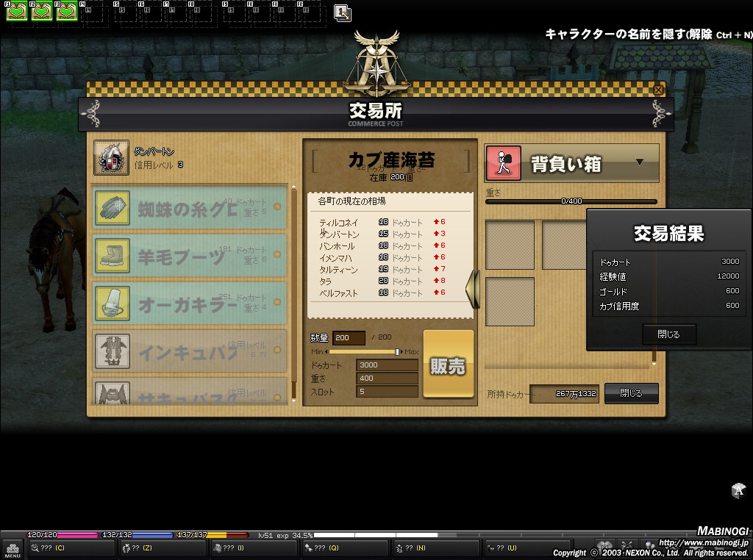Toggle the marker on the インキュバス row

coord(277,350)
